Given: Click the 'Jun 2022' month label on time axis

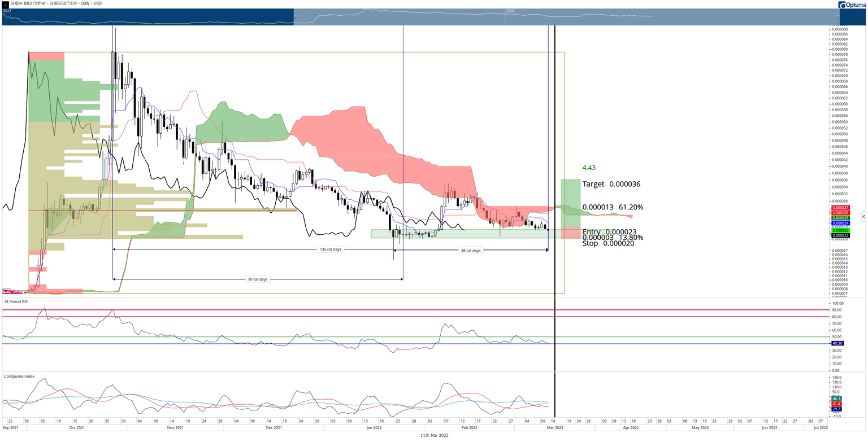Looking at the screenshot, I should (x=770, y=428).
